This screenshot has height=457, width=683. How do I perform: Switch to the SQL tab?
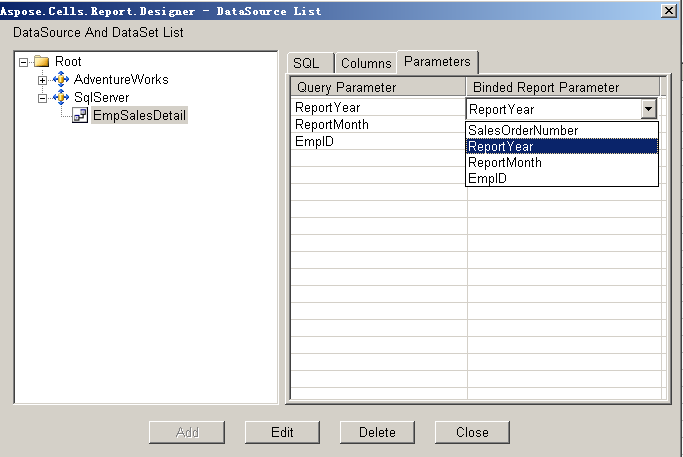click(310, 63)
